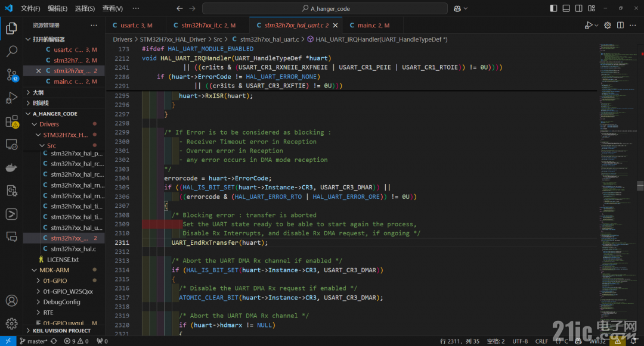
Task: Change the CRLF line ending setting
Action: pyautogui.click(x=541, y=341)
